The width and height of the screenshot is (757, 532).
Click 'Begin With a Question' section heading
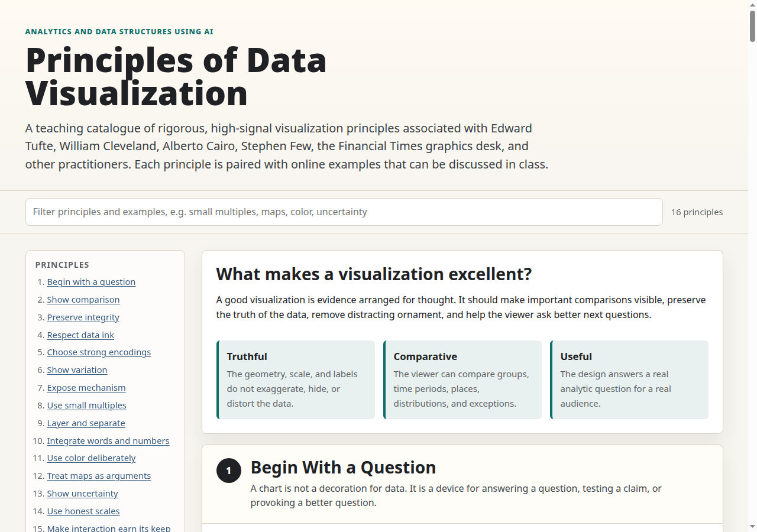click(x=343, y=468)
